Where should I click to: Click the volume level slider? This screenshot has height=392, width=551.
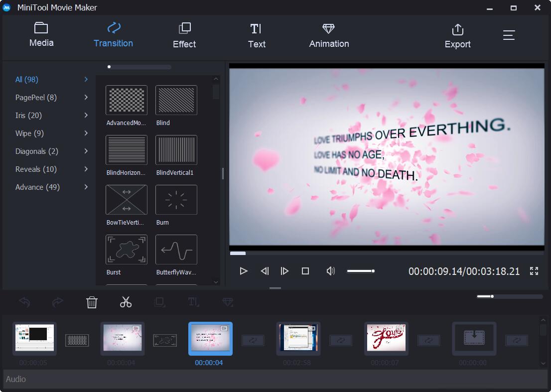coord(361,271)
